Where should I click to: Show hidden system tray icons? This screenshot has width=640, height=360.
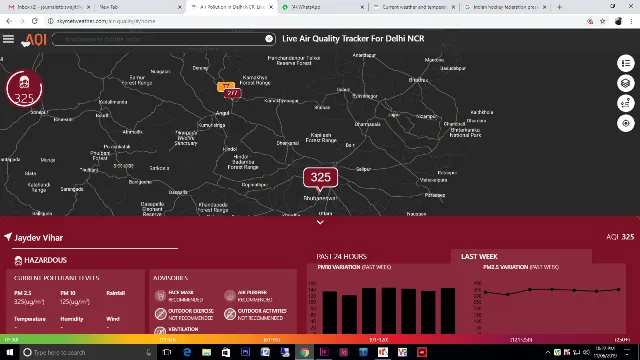pyautogui.click(x=547, y=352)
